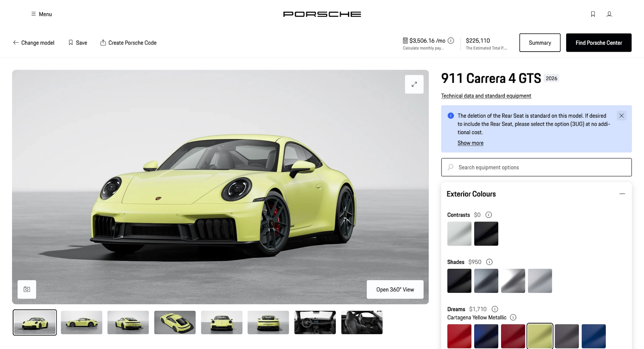Click the camera icon on car image

pyautogui.click(x=27, y=289)
